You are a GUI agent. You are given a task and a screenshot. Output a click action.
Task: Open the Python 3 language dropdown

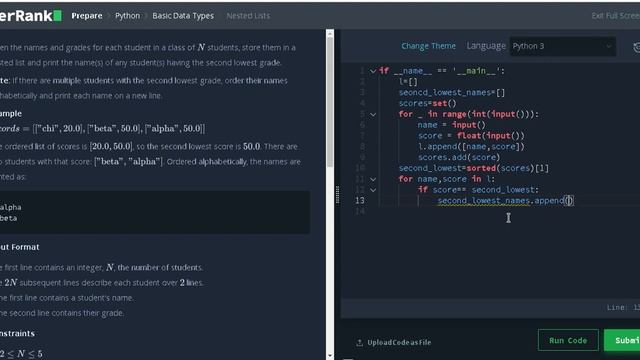click(x=562, y=46)
